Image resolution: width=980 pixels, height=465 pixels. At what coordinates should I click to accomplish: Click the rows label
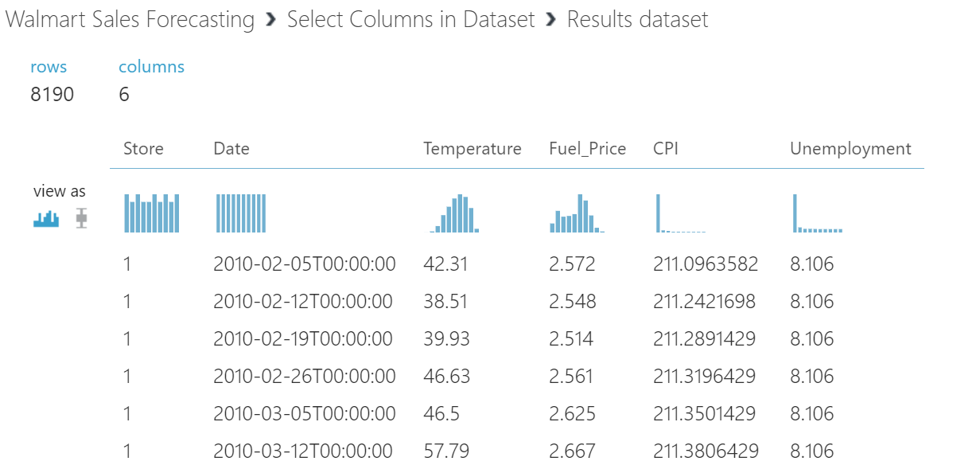[x=49, y=67]
